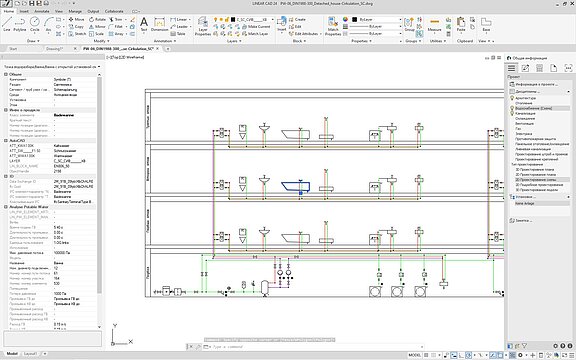Switch to the Layout1 tab
The width and height of the screenshot is (576, 360).
coord(30,354)
